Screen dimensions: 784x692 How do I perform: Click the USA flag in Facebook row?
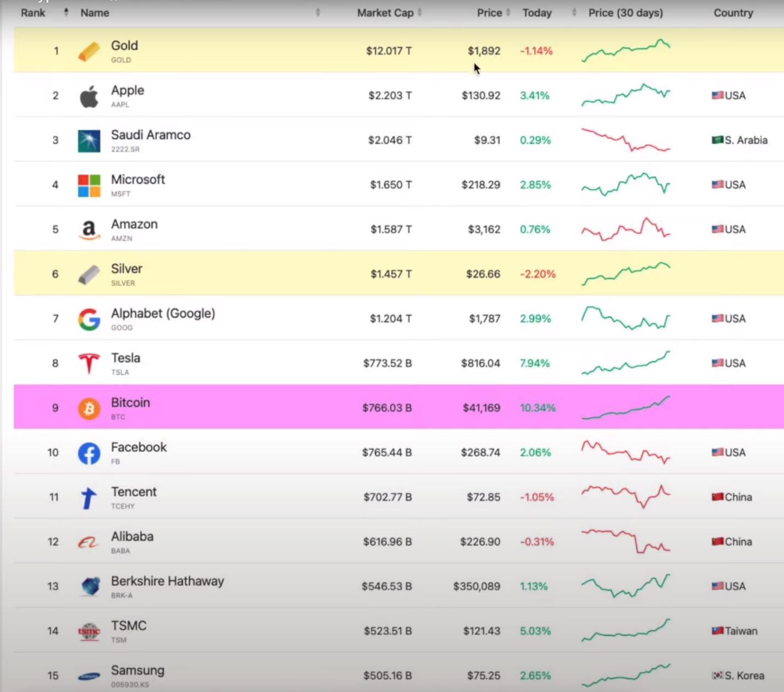(717, 452)
